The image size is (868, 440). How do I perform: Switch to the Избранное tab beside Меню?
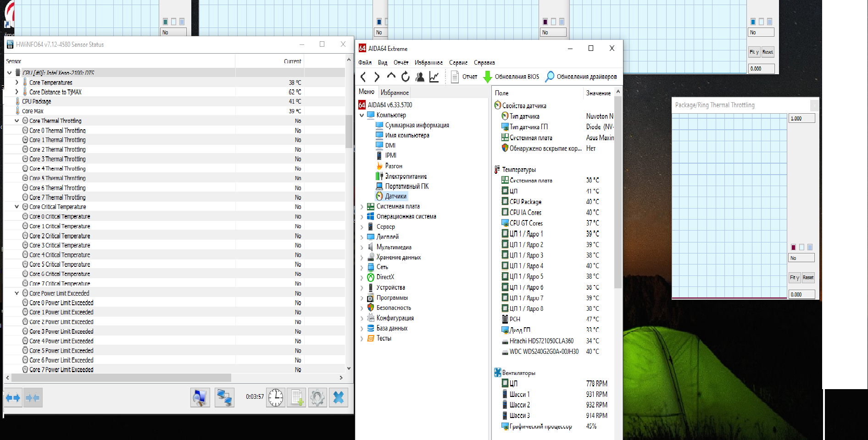(395, 93)
